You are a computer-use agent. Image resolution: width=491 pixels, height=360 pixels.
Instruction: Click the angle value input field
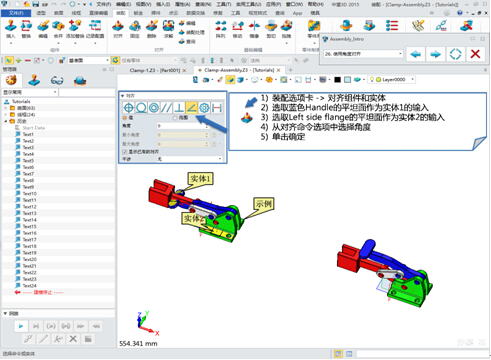183,126
